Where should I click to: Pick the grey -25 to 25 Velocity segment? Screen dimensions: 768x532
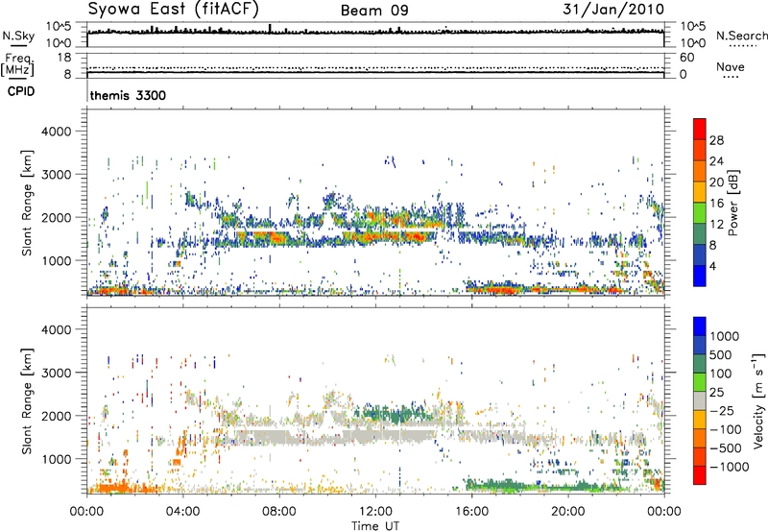(x=700, y=400)
